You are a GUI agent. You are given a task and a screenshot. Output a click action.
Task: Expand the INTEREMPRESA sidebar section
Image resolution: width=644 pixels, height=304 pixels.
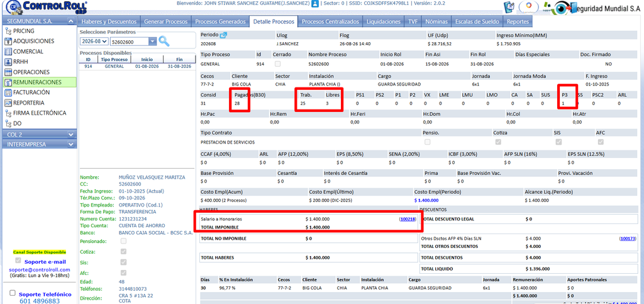[x=40, y=145]
